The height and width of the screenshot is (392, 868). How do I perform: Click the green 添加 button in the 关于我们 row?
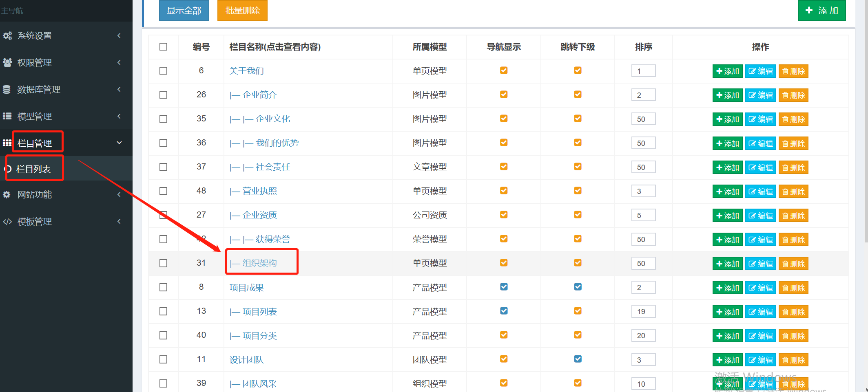[728, 71]
